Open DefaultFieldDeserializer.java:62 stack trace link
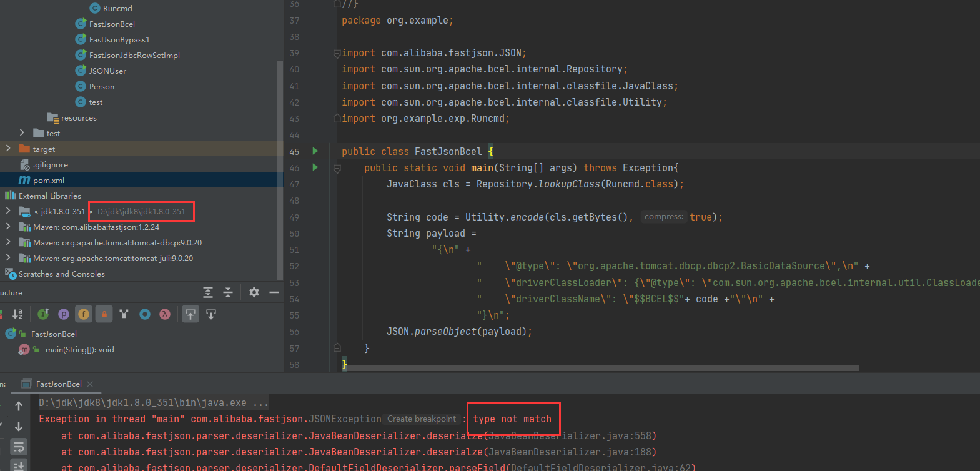The height and width of the screenshot is (471, 980). point(600,467)
